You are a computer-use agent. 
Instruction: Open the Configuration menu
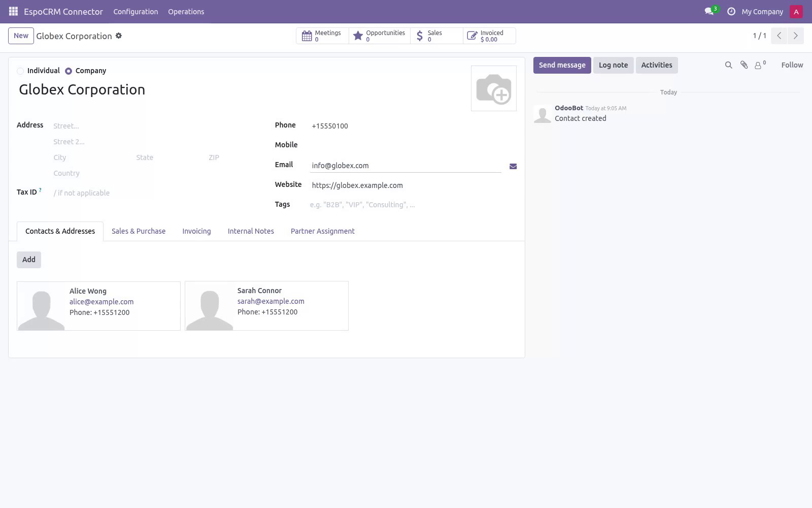(x=136, y=12)
